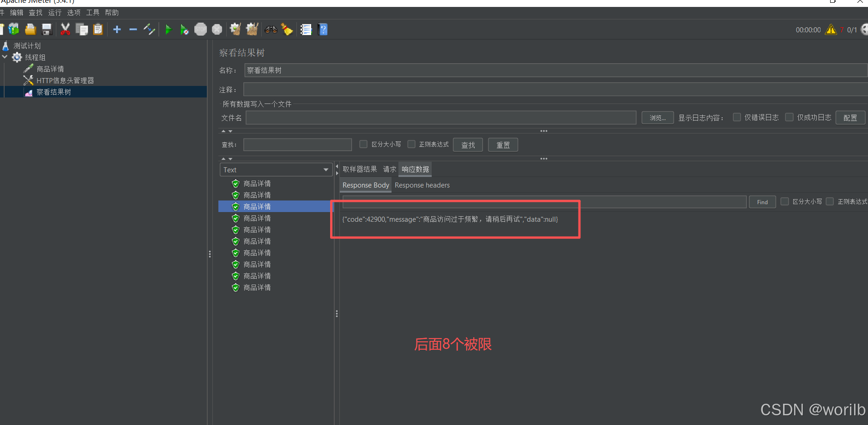Click the warning triangle log icon
This screenshot has height=425, width=868.
pos(831,30)
